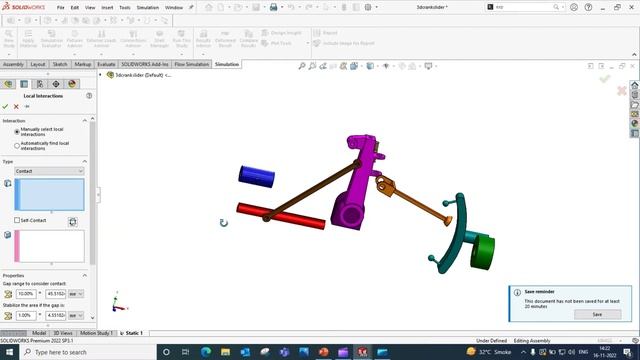Viewport: 640px width, 360px height.
Task: Click Previous View icon in view toolbar
Action: click(323, 66)
